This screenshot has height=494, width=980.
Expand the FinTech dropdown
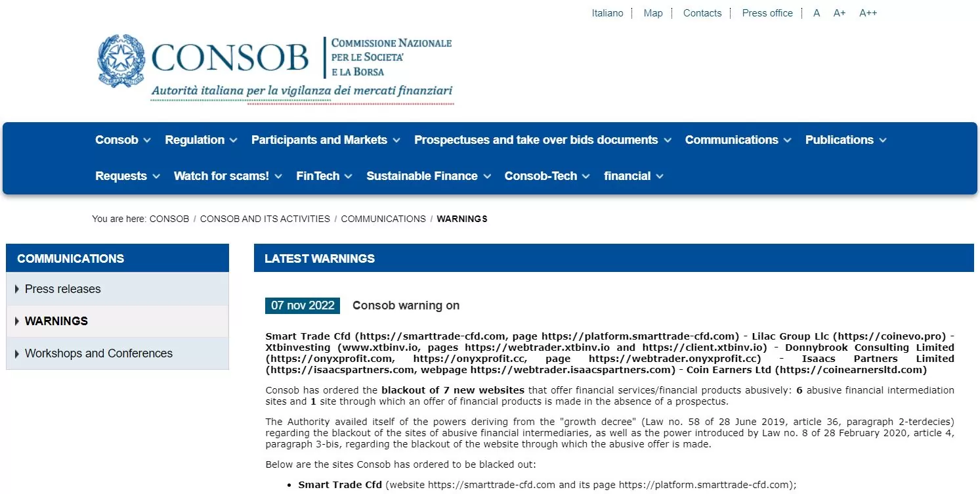click(x=324, y=176)
